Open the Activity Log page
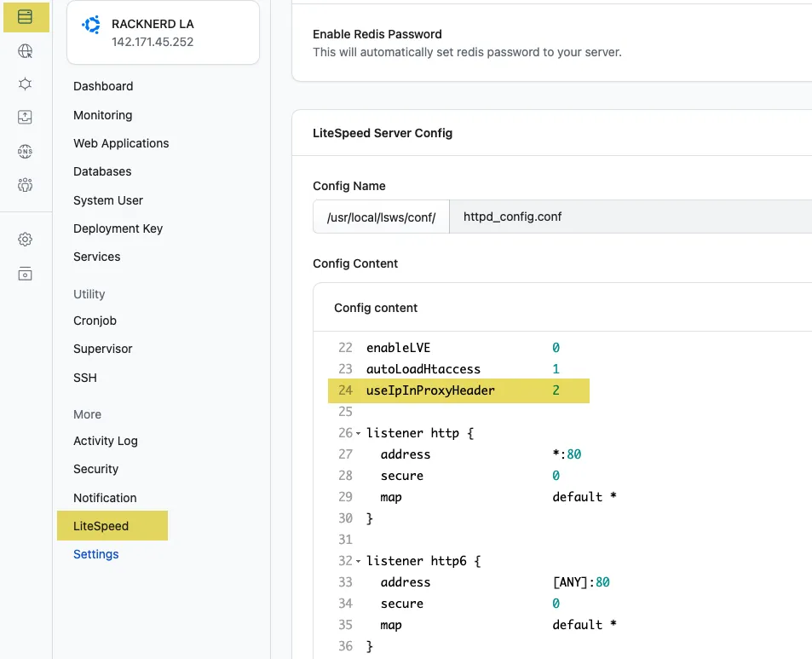 [x=106, y=441]
